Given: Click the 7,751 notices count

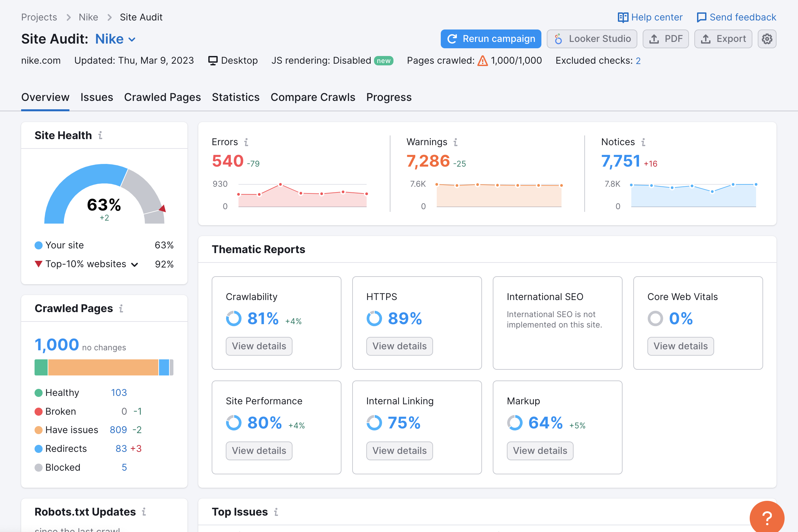Looking at the screenshot, I should 621,161.
